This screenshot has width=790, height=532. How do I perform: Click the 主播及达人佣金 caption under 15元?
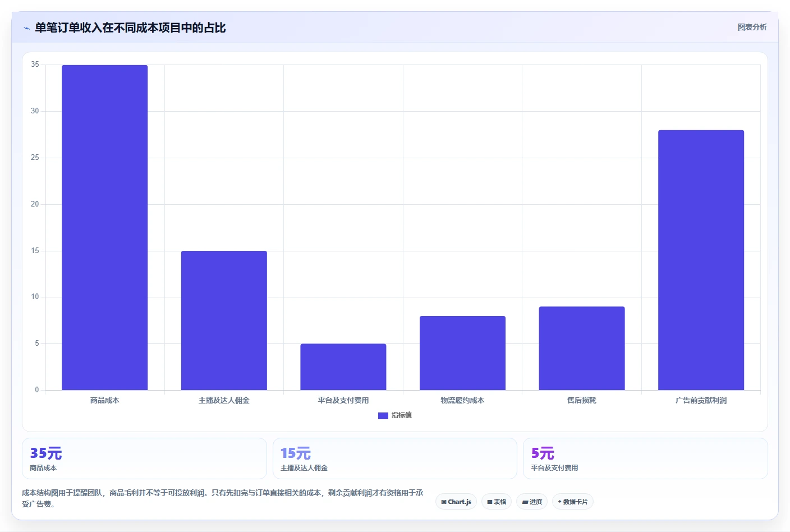click(x=304, y=467)
